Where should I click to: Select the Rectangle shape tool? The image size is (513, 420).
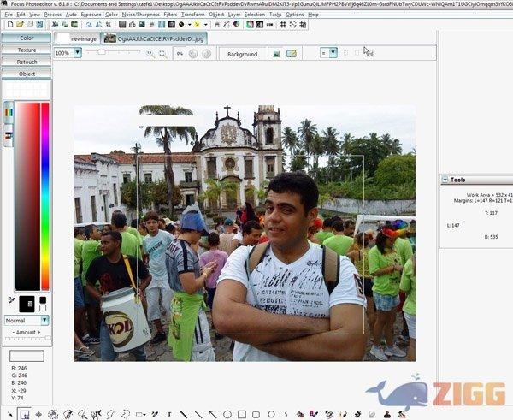(x=242, y=414)
